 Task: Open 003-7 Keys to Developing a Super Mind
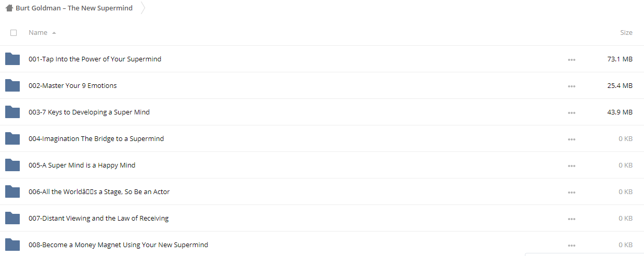89,112
